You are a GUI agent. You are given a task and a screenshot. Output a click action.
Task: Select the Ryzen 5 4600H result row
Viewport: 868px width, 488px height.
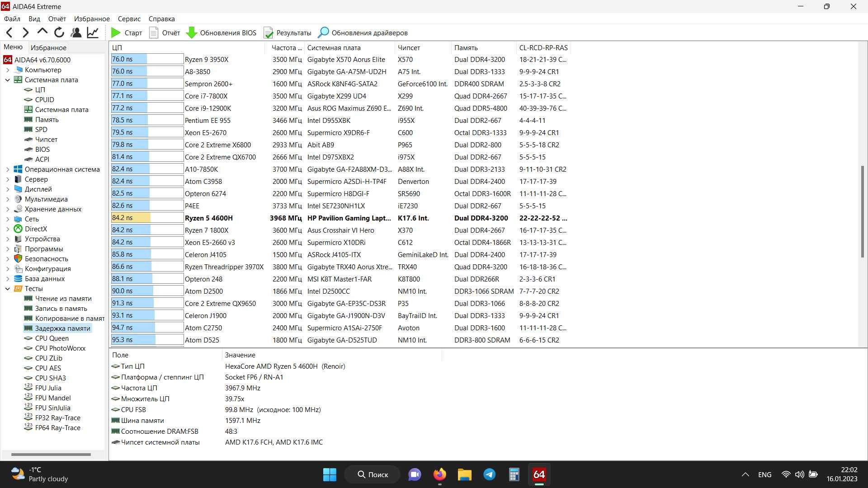tap(340, 218)
